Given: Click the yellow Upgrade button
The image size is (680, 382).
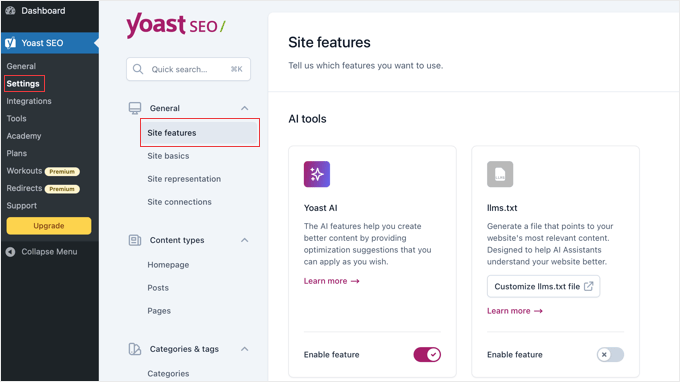Looking at the screenshot, I should click(49, 226).
